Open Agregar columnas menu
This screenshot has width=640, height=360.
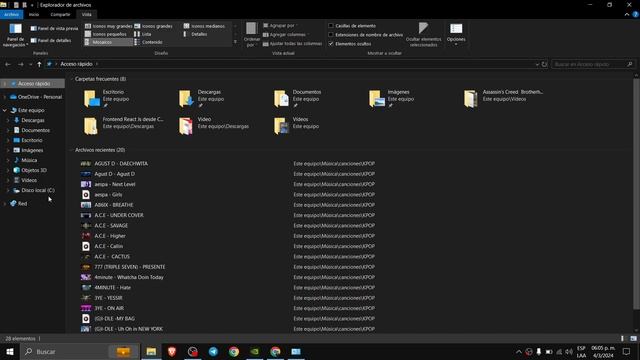pos(287,35)
